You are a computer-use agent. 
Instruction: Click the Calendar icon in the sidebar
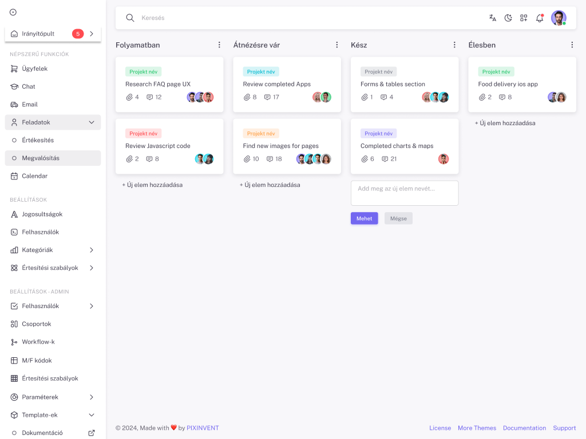tap(14, 176)
